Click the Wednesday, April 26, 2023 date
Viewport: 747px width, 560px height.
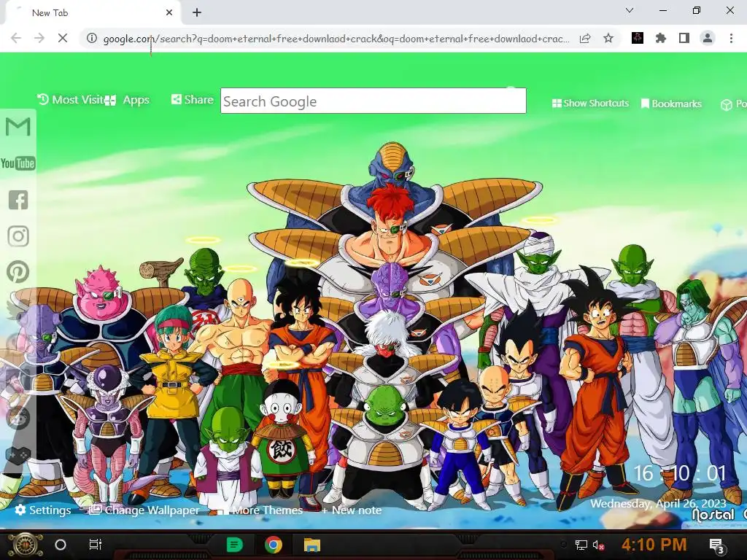(x=659, y=503)
